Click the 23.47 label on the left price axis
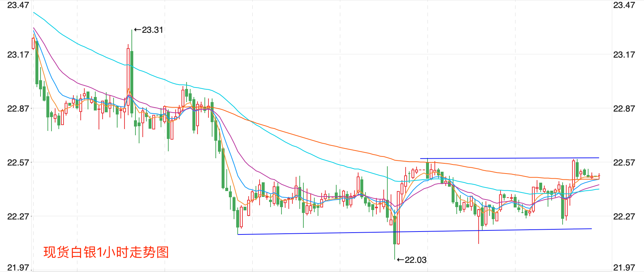 [x=18, y=5]
